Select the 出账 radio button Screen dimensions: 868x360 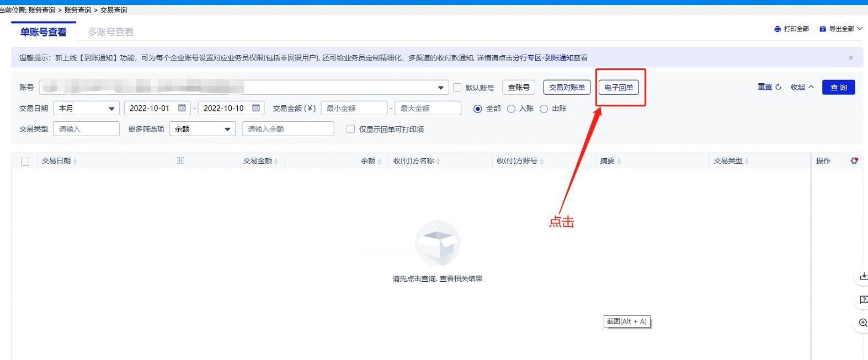pyautogui.click(x=544, y=109)
